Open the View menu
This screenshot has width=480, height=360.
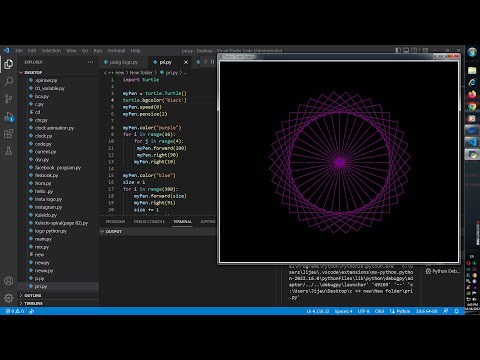coord(71,51)
